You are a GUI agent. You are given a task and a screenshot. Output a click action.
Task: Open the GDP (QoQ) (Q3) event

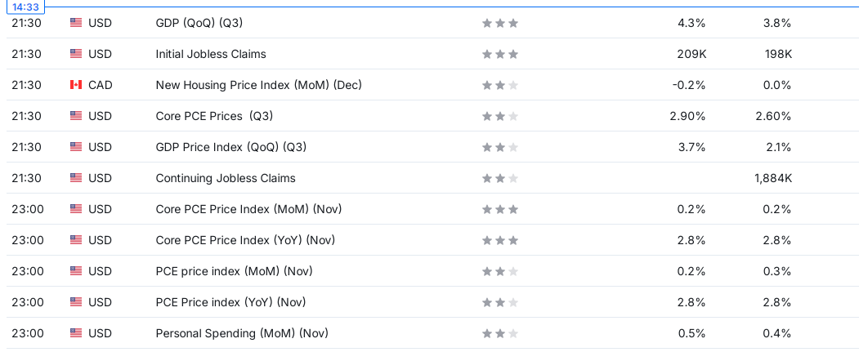pos(199,23)
